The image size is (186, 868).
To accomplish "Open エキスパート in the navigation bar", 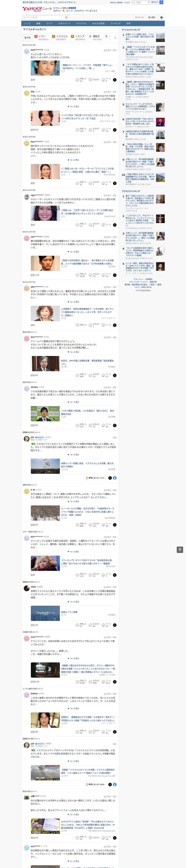I will (x=64, y=24).
